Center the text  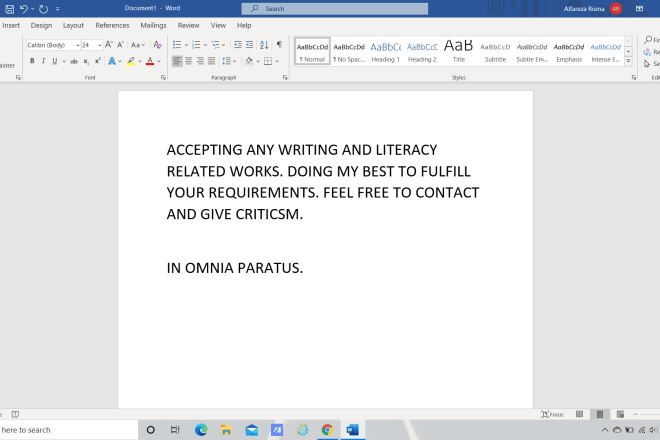(189, 61)
